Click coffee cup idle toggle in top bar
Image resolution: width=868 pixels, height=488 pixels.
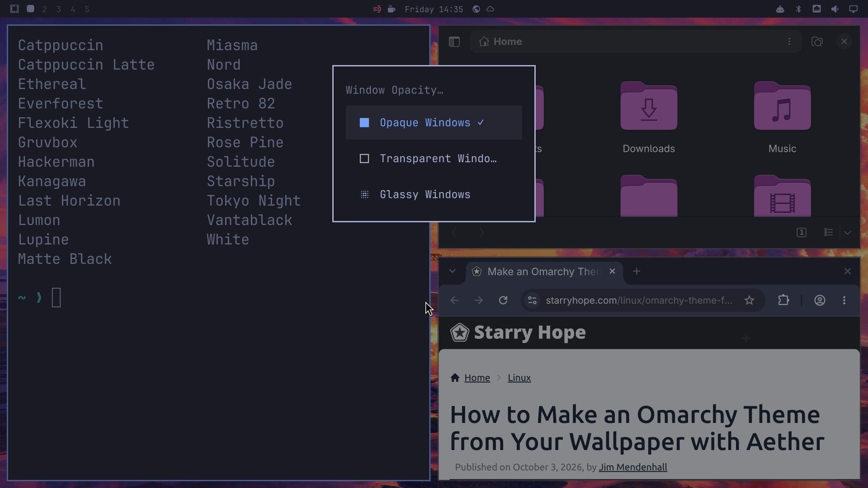[392, 9]
